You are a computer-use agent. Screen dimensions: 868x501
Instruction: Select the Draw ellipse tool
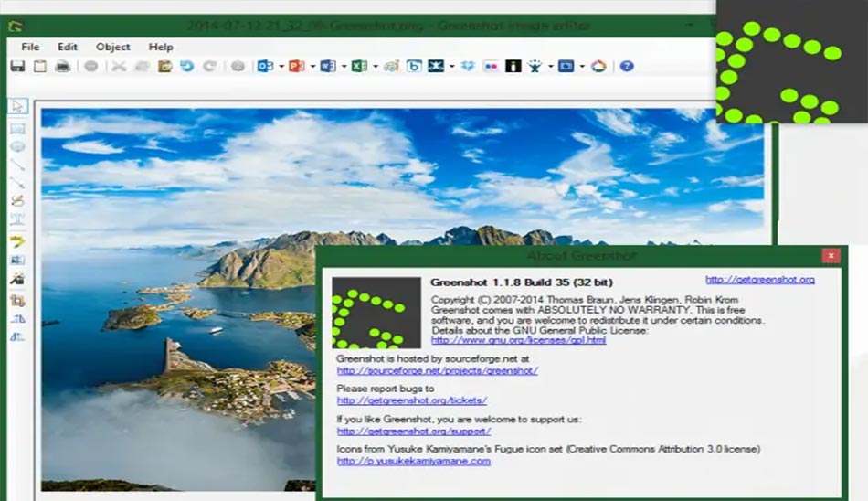click(17, 147)
